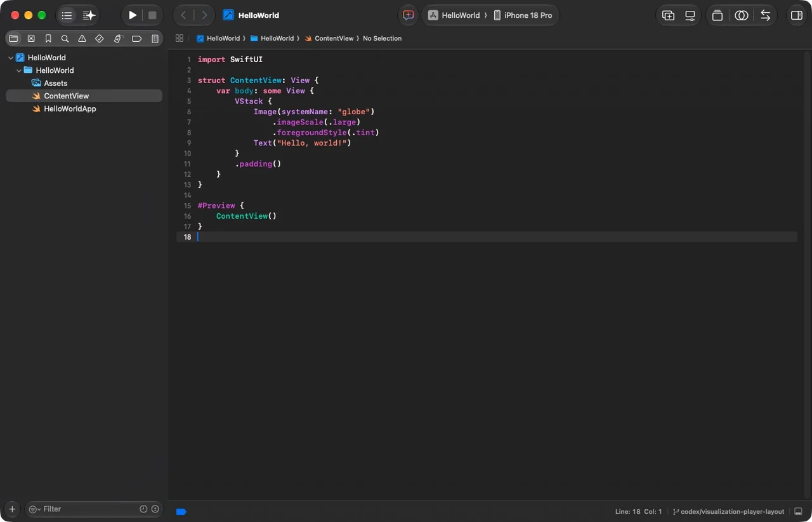Choose the HelloWorld scheme in toolbar

[454, 15]
